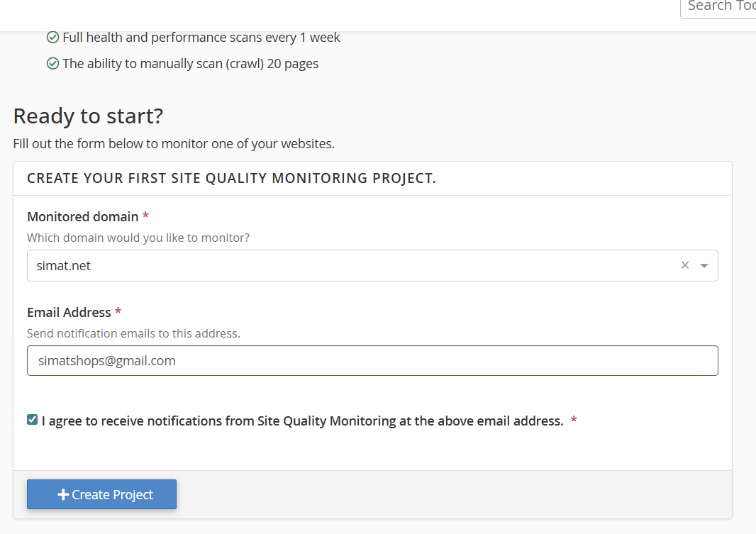Click the Monitored domain label
This screenshot has height=534, width=756.
coord(82,216)
